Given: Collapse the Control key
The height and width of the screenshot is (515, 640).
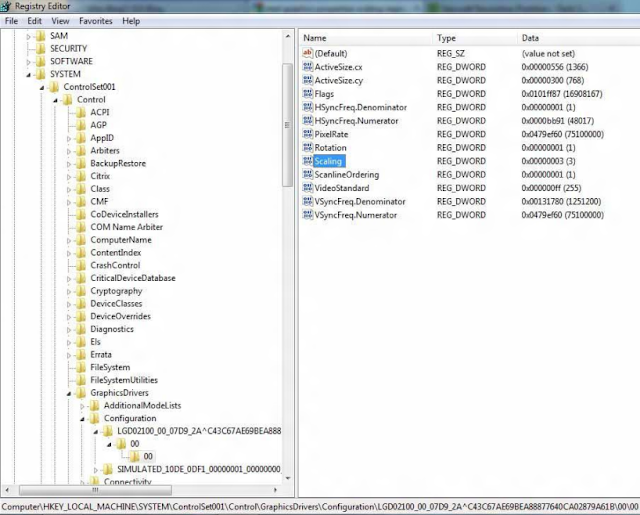Looking at the screenshot, I should tap(55, 100).
